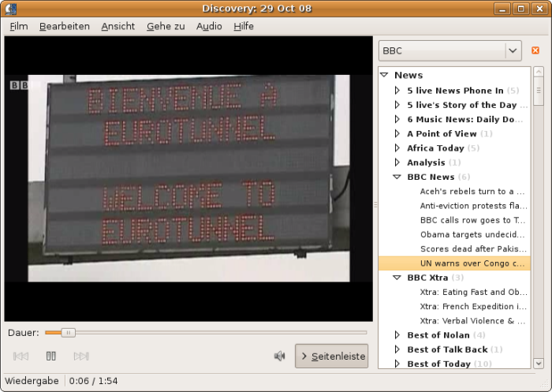The image size is (552, 392).
Task: Click the sidebar scrollbar up arrow
Action: click(x=539, y=72)
